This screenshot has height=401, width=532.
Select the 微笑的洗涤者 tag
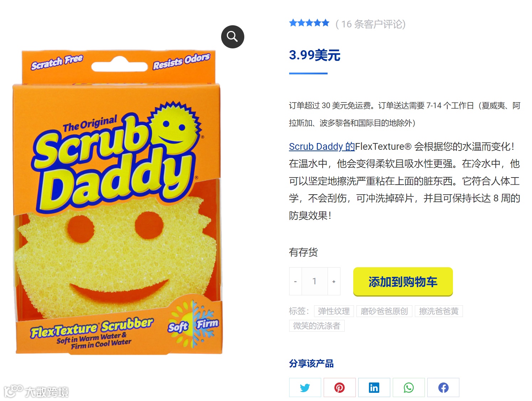click(317, 326)
